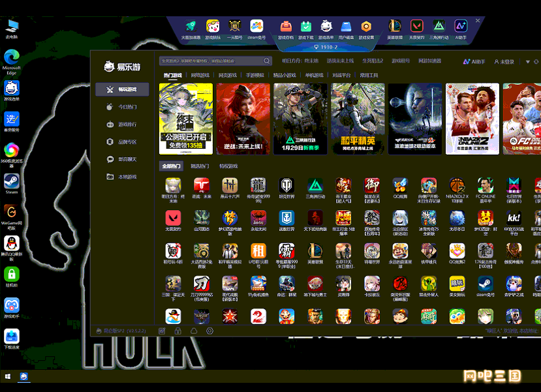Open steam免号 icon in the game grid
The image size is (541, 392).
(x=486, y=283)
